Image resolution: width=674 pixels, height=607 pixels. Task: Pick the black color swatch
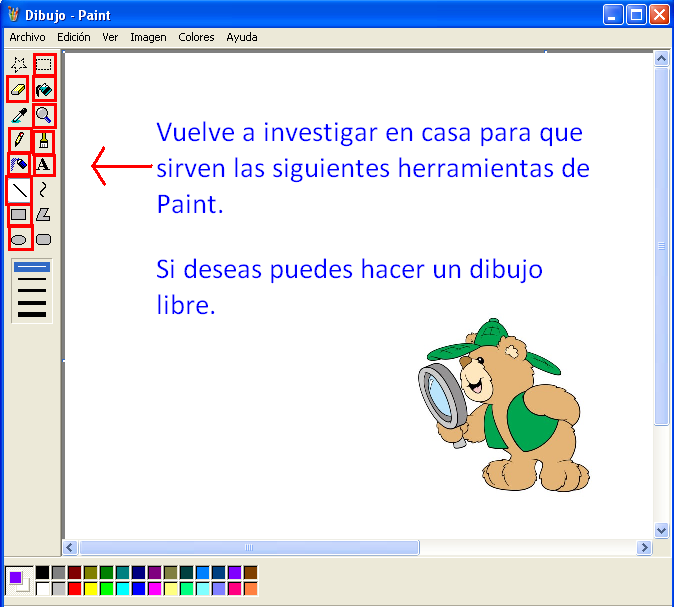(x=43, y=573)
